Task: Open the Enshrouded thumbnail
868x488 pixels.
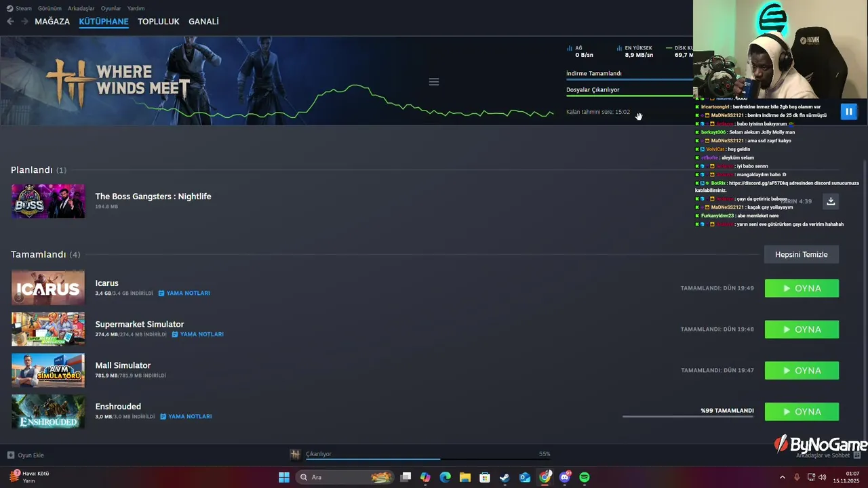Action: pyautogui.click(x=48, y=412)
